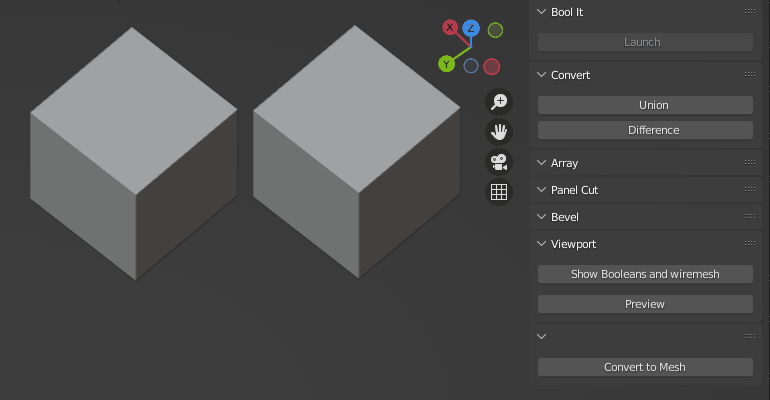Grab the Bevel panel drag handle
The height and width of the screenshot is (400, 770).
750,216
